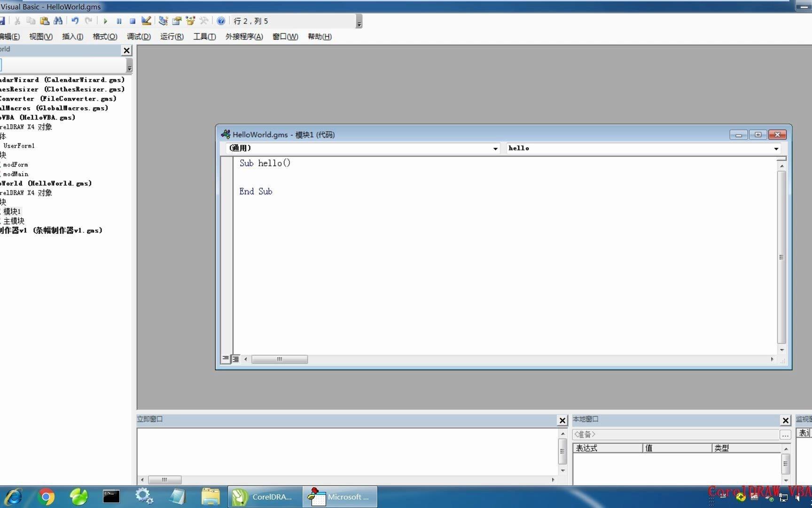The width and height of the screenshot is (812, 508).
Task: Open command prompt from taskbar
Action: pos(111,497)
